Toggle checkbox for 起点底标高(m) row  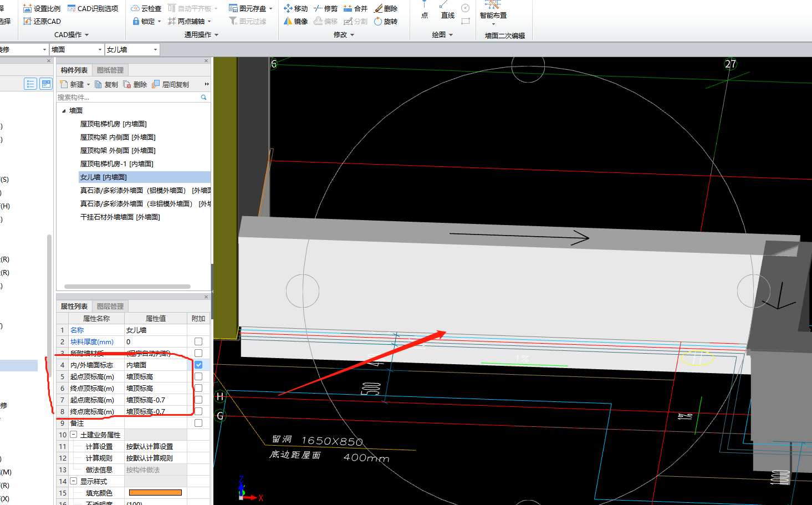[198, 400]
